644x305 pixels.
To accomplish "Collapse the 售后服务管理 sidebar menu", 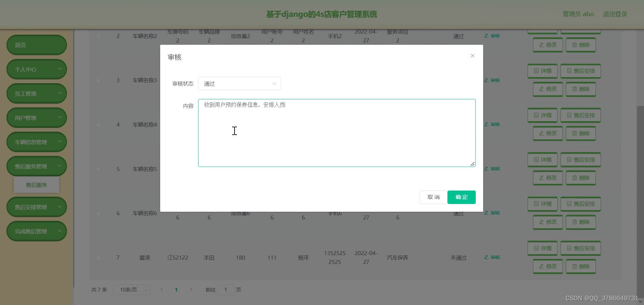I will 37,166.
